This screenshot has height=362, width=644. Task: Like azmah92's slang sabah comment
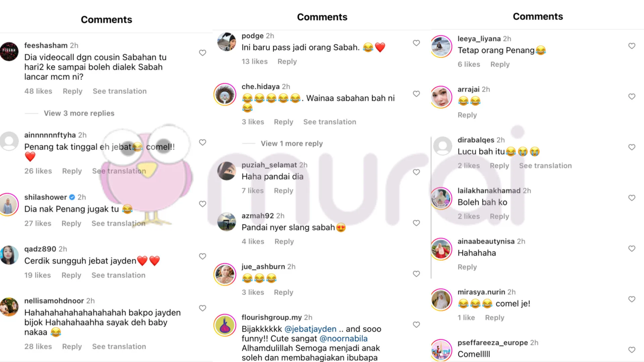(x=416, y=223)
